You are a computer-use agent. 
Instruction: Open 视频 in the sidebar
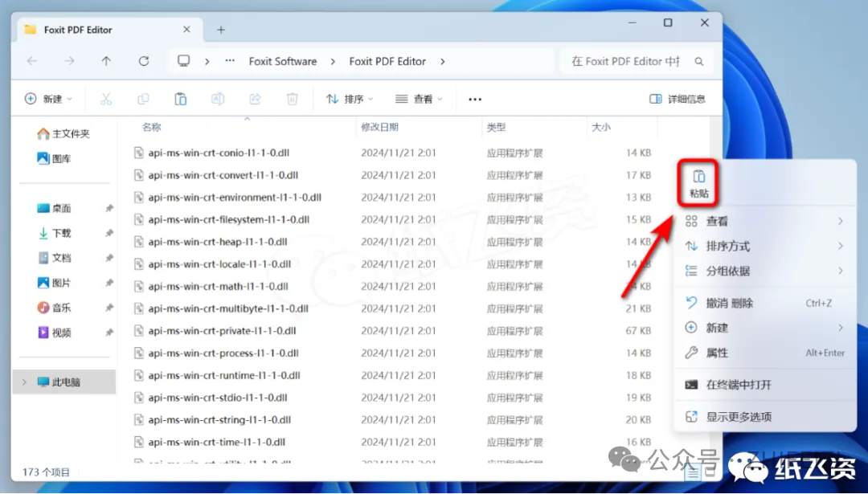pos(54,333)
